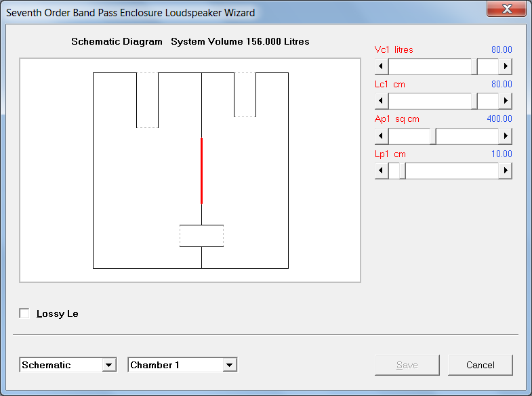This screenshot has height=396, width=532.
Task: Click the Vc1 litres label
Action: pos(394,50)
